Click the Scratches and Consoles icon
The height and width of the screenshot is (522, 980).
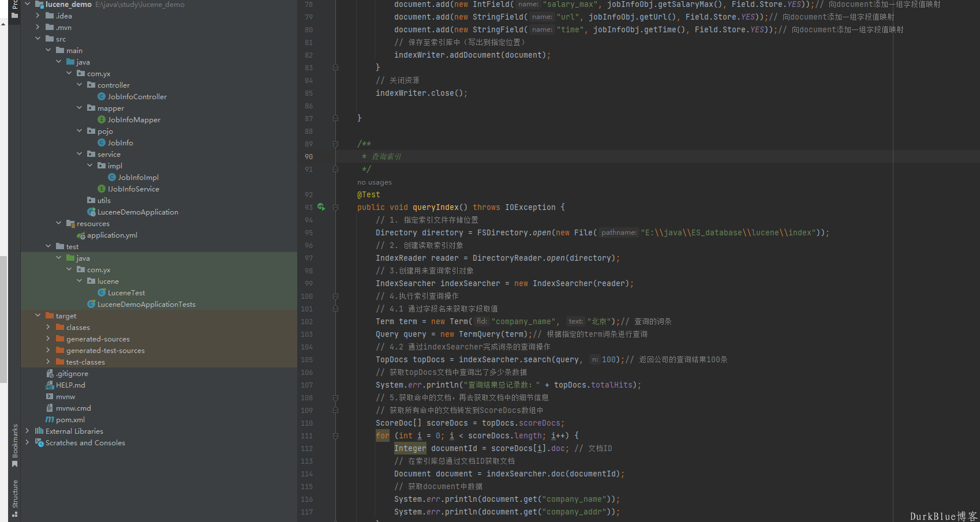tap(39, 443)
